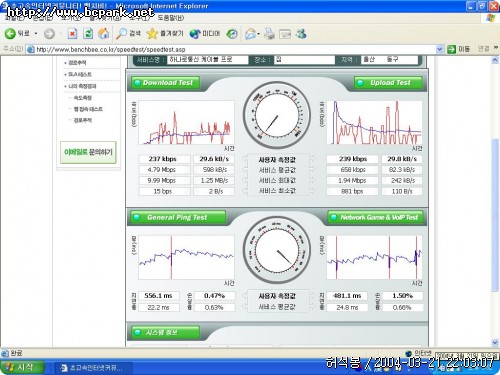Open the 즐겨찾기 Favorites star
500x375 pixels.
click(165, 34)
